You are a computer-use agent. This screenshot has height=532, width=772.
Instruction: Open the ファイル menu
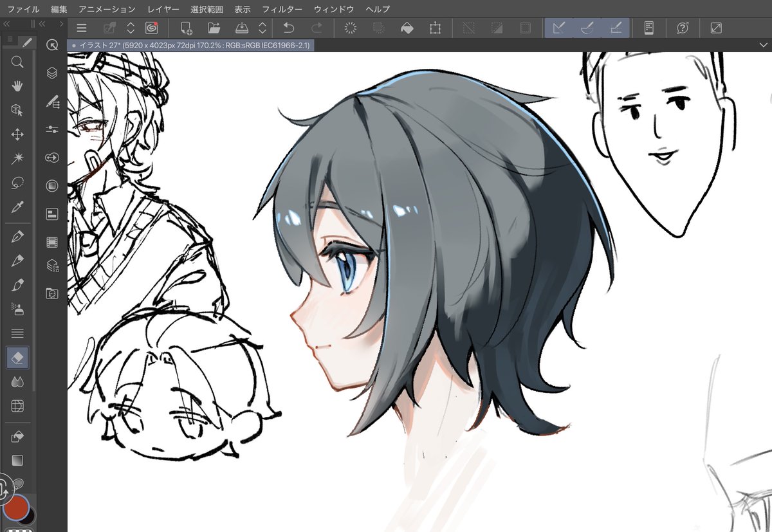[23, 9]
